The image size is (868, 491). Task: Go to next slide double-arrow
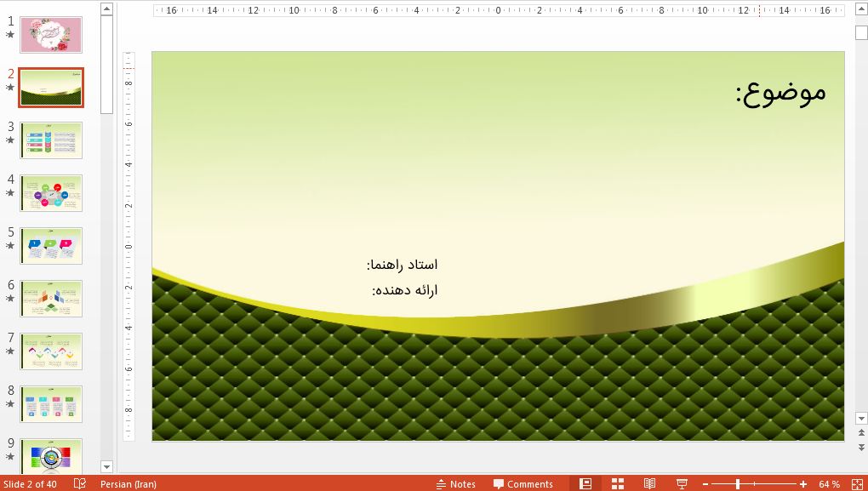pyautogui.click(x=860, y=447)
